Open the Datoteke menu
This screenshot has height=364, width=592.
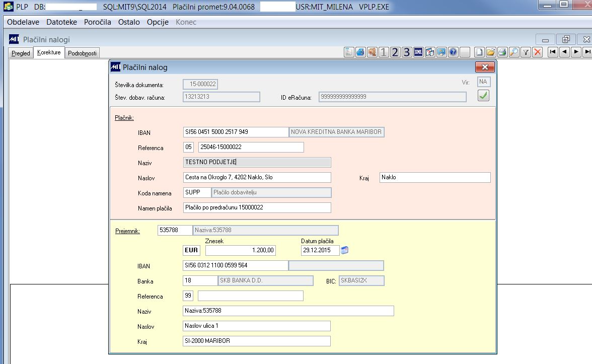pyautogui.click(x=61, y=22)
